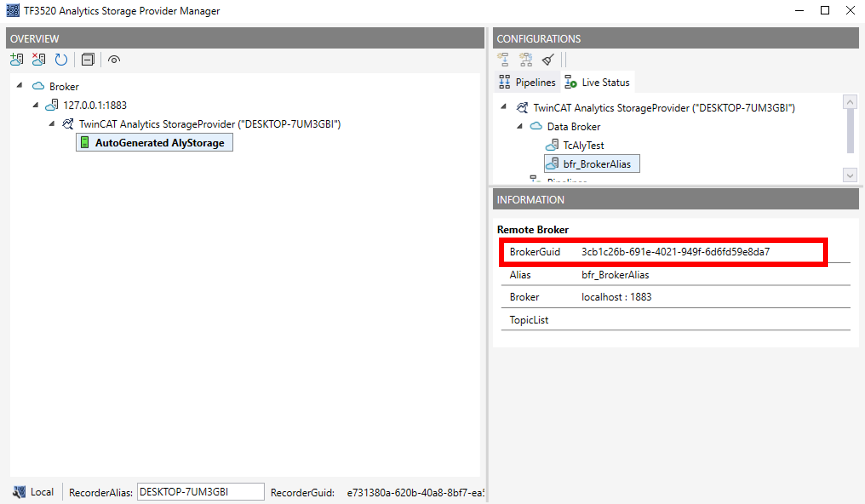Viewport: 865px width, 504px height.
Task: Collapse the 127.0.0.1:1883 tree node
Action: click(36, 105)
